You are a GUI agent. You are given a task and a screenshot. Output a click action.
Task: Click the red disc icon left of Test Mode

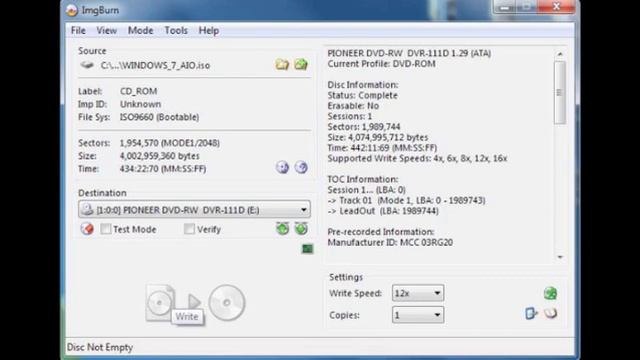(87, 229)
